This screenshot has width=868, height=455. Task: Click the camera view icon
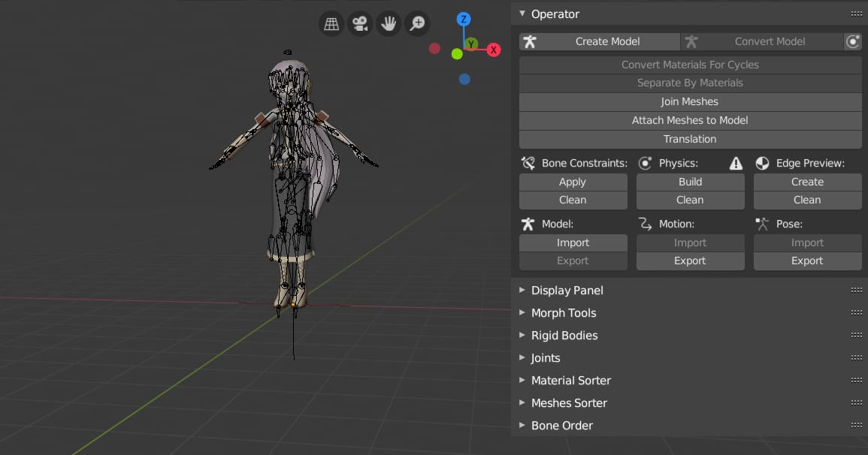pyautogui.click(x=360, y=24)
